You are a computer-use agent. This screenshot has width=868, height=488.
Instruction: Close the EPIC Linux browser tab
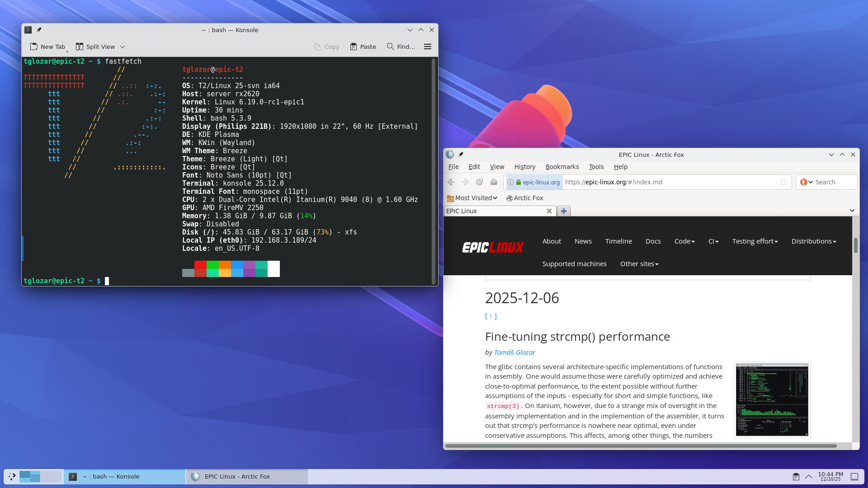pyautogui.click(x=549, y=211)
